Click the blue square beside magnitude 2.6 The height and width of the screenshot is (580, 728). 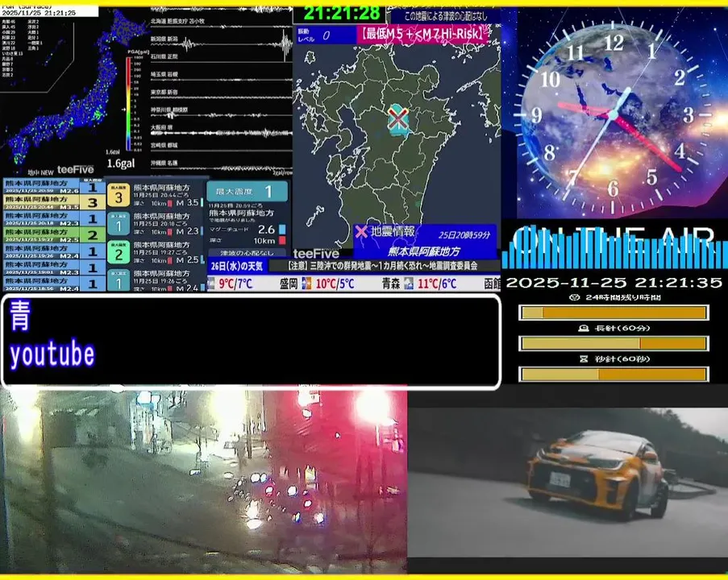[282, 230]
